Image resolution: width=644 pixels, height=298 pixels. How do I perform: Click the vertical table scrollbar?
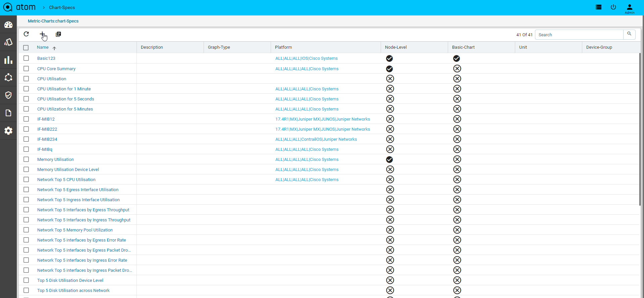640,129
